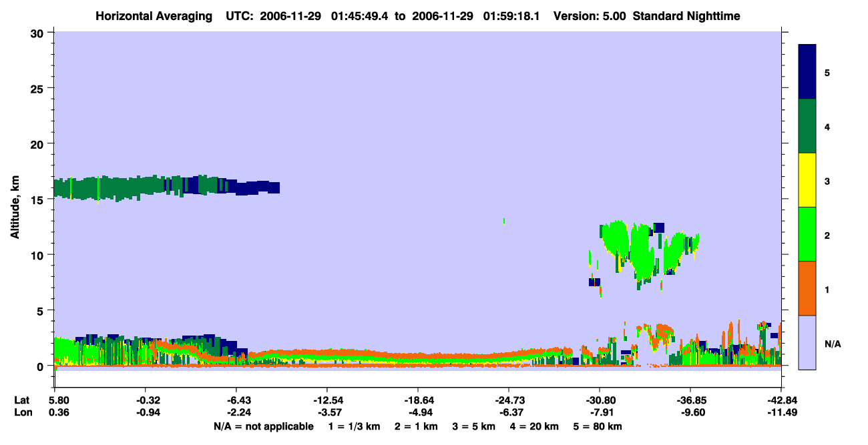
Task: Click latitude value '-18.64'
Action: point(418,400)
